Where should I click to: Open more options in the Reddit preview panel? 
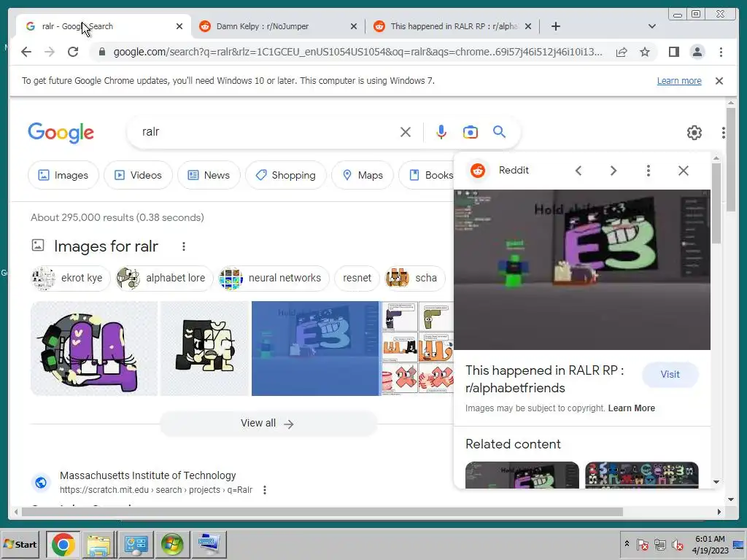coord(649,171)
